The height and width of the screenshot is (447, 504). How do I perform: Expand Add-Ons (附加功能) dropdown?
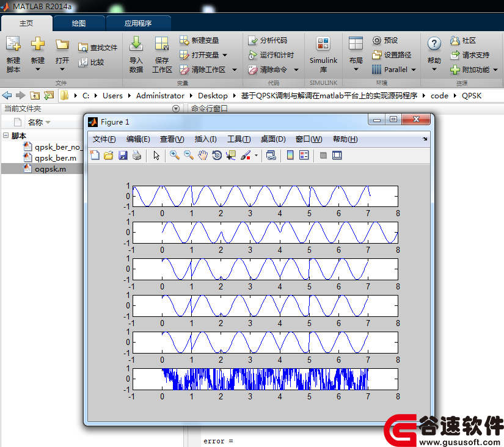point(495,70)
